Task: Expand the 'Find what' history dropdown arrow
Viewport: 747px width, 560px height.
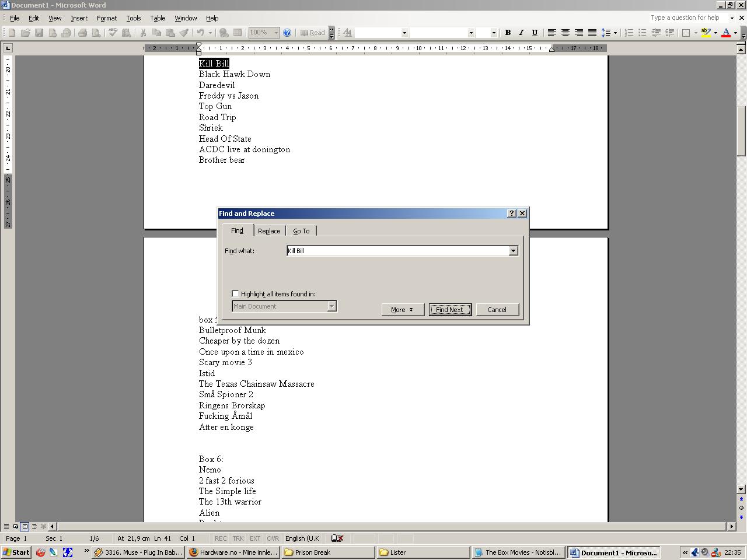Action: [513, 251]
